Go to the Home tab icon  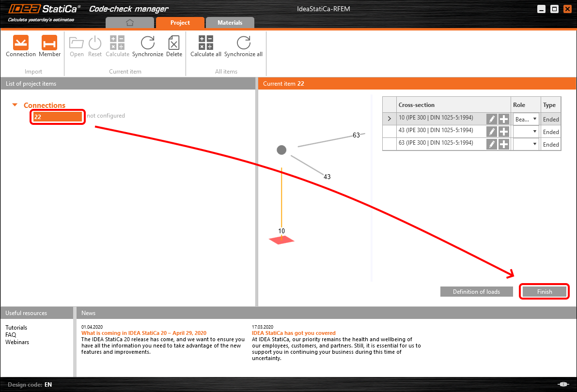(129, 22)
